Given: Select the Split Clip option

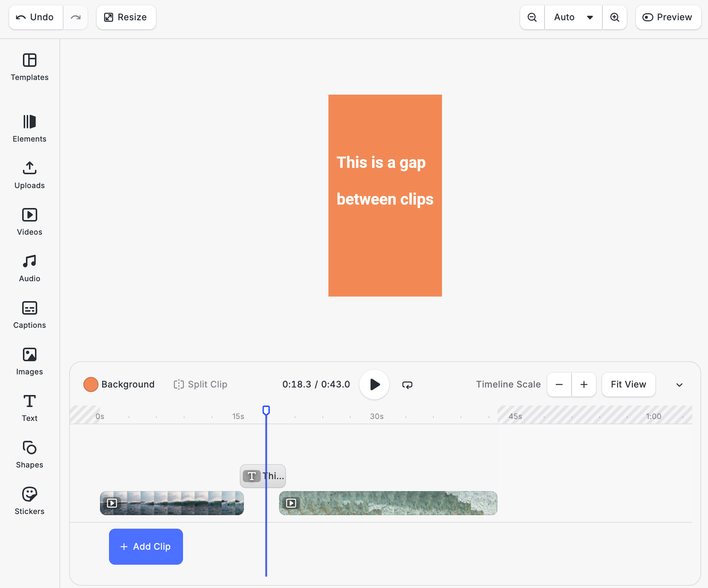Looking at the screenshot, I should point(200,384).
